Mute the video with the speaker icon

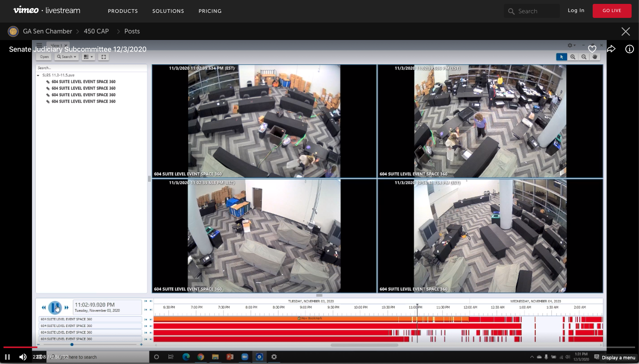23,357
